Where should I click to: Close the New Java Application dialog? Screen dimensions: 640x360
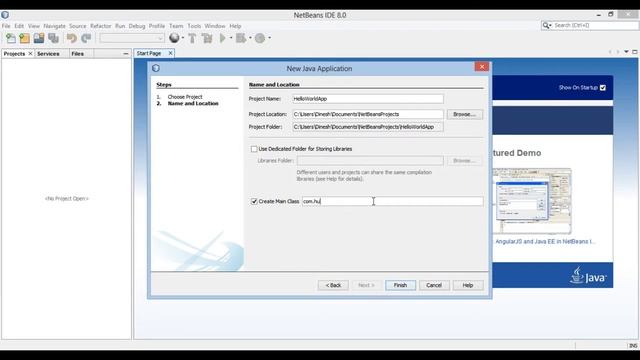tap(482, 67)
